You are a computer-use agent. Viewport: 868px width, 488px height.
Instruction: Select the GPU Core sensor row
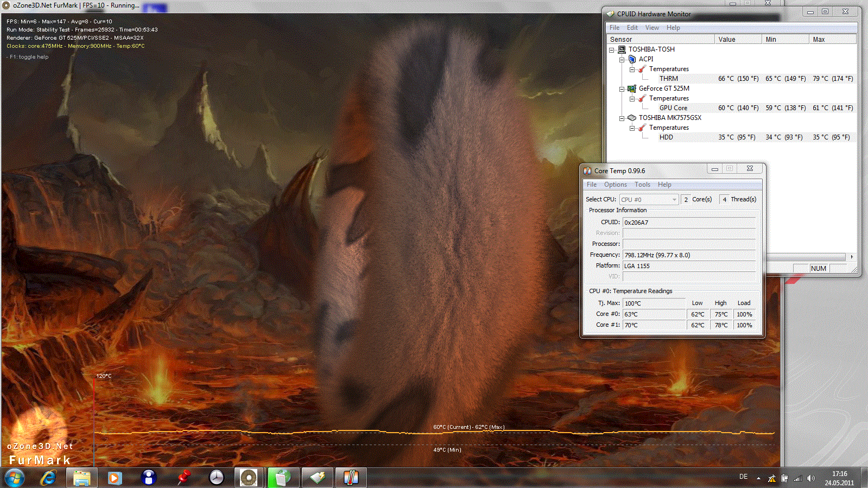pyautogui.click(x=756, y=108)
